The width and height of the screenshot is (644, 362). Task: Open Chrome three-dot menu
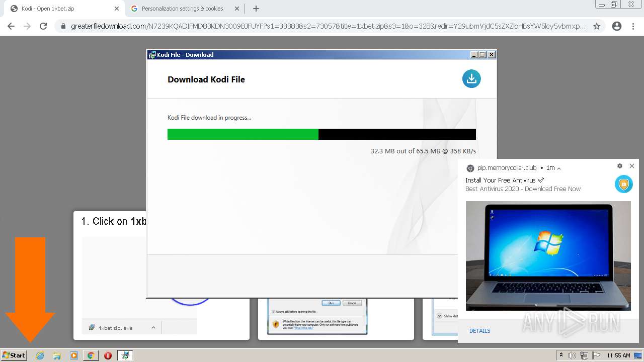coord(633,26)
